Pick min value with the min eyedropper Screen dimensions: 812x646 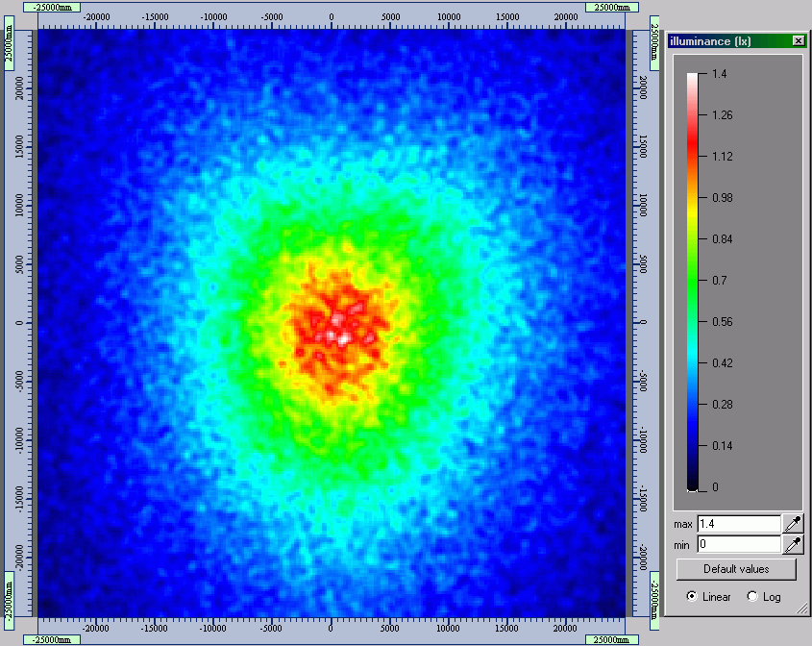pyautogui.click(x=793, y=544)
